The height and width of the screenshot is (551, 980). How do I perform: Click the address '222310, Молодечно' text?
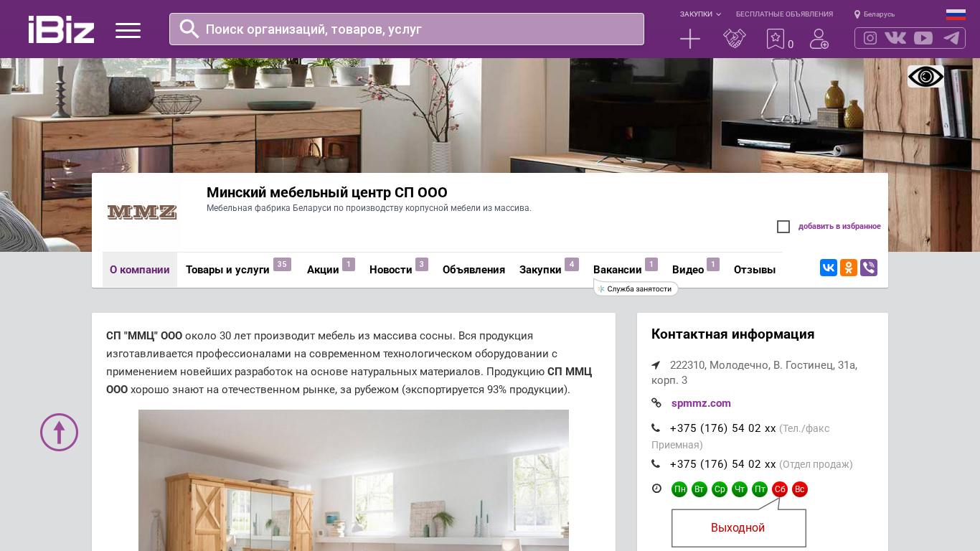[x=754, y=372]
